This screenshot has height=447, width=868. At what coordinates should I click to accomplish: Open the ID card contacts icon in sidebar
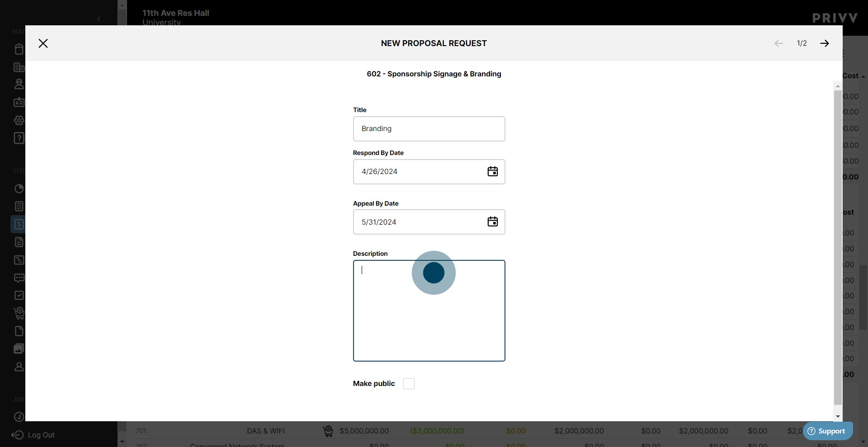(x=19, y=102)
